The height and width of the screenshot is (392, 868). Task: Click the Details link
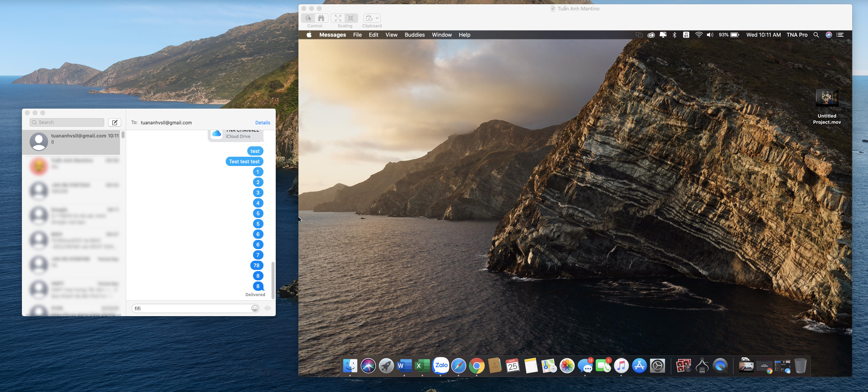pyautogui.click(x=263, y=122)
